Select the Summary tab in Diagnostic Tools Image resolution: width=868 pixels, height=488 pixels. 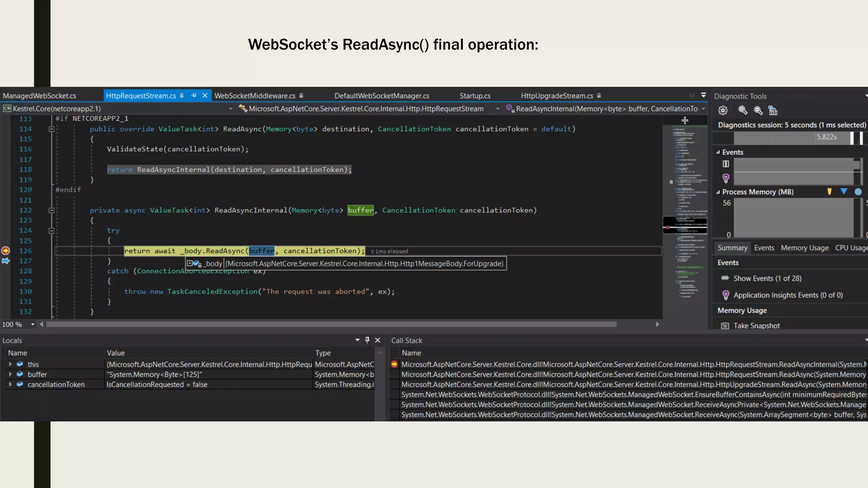point(732,248)
